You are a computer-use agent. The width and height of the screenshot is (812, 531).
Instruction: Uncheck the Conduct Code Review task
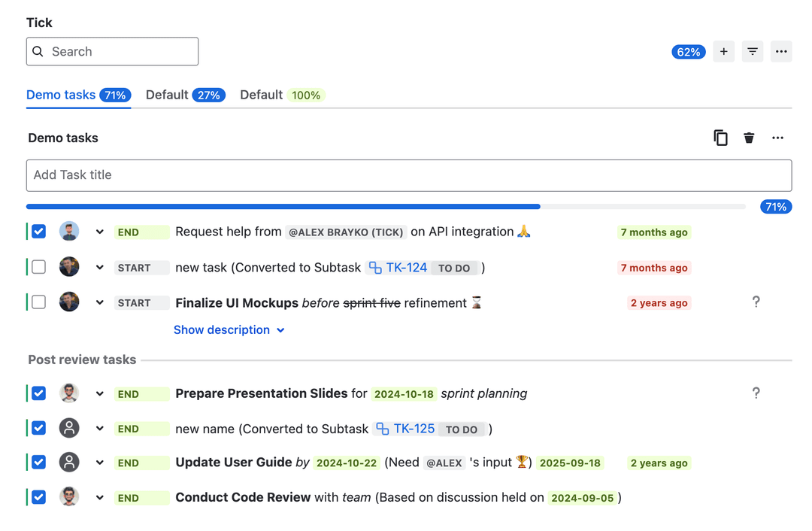point(39,497)
